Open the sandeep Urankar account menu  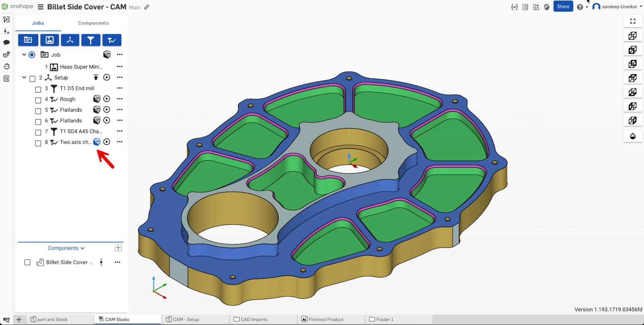coord(619,6)
